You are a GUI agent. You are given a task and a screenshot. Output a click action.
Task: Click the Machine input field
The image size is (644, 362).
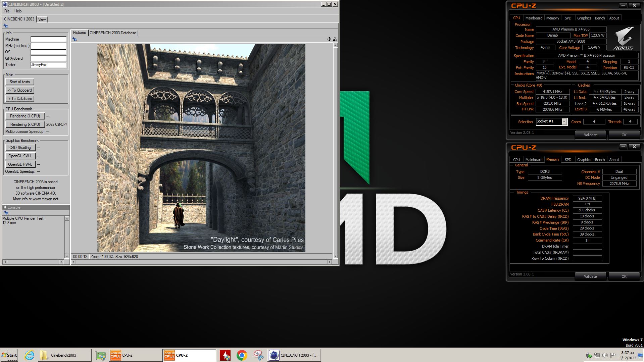49,39
